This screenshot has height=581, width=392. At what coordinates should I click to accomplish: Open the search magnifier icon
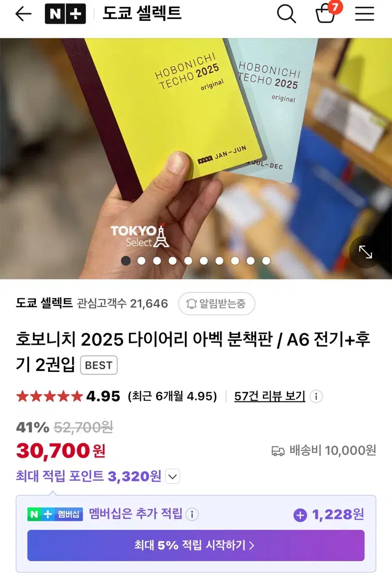point(286,14)
